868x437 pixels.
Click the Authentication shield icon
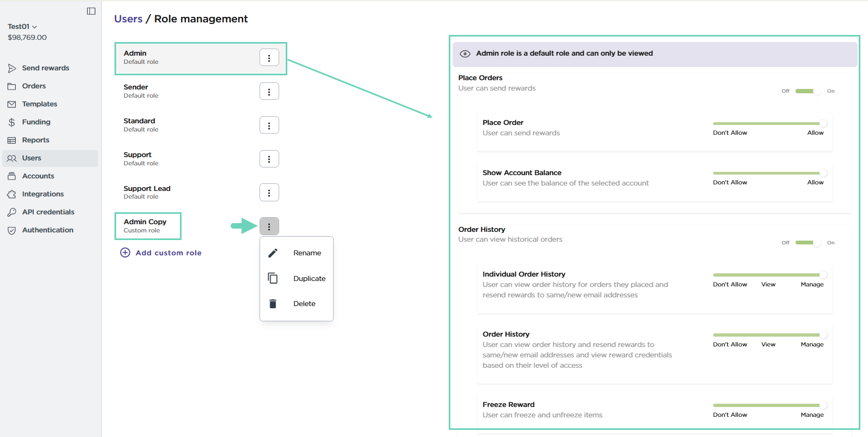pos(11,230)
